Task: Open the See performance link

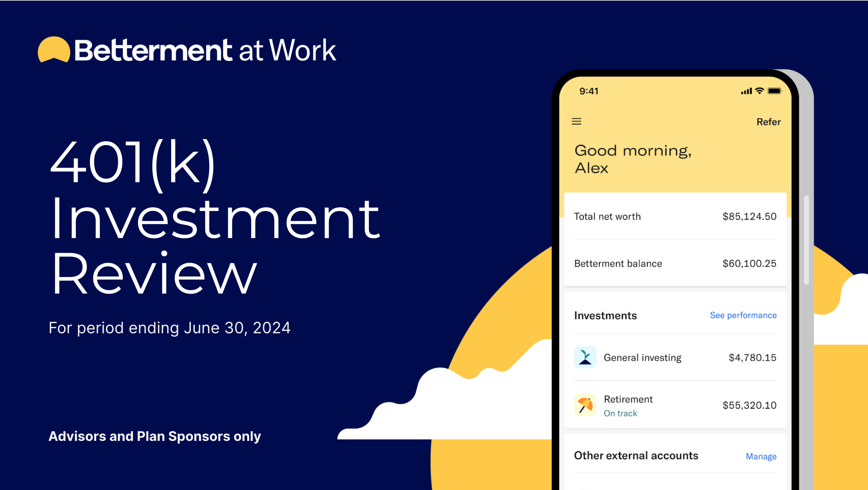Action: point(743,315)
